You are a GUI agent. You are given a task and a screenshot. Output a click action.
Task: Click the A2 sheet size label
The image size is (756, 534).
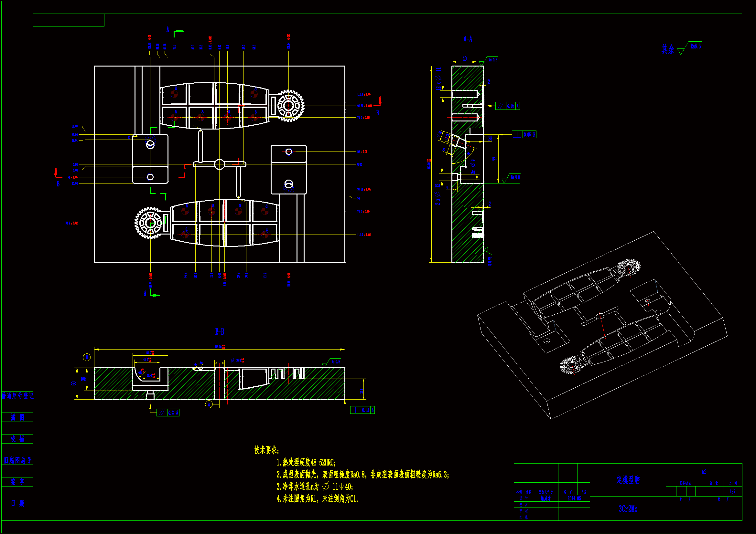pos(704,472)
